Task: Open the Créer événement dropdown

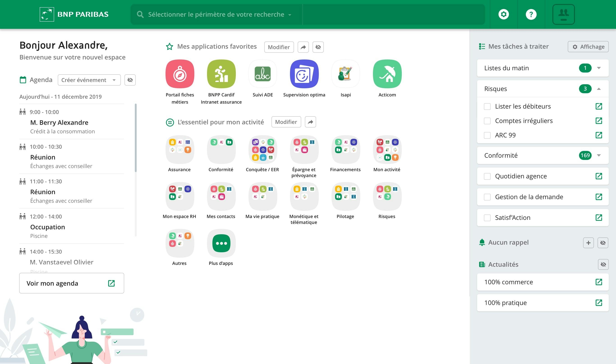Action: pos(89,80)
